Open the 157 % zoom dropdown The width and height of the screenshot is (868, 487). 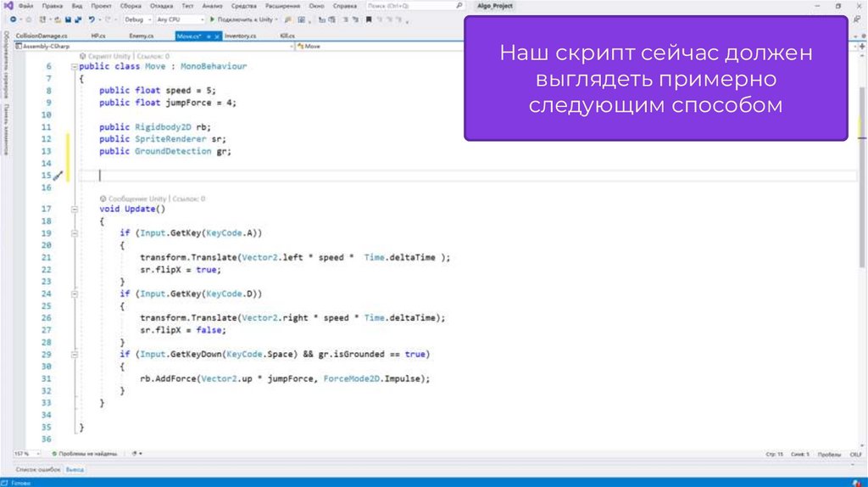pyautogui.click(x=26, y=454)
